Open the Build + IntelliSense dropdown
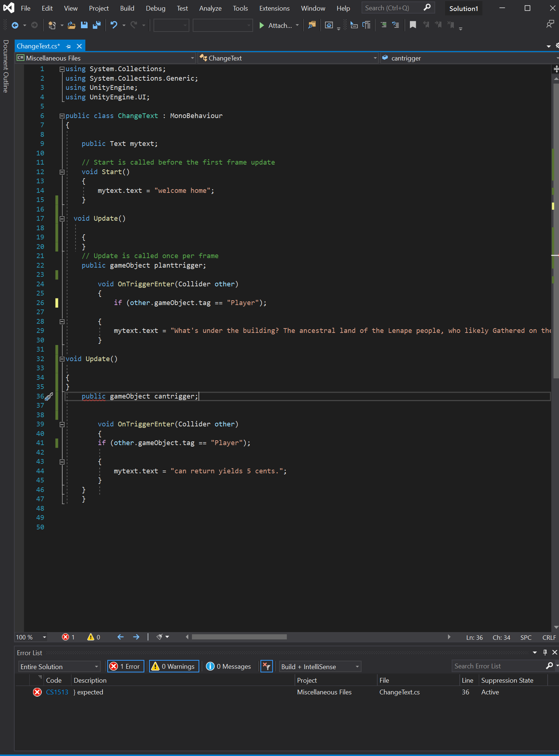 point(320,667)
